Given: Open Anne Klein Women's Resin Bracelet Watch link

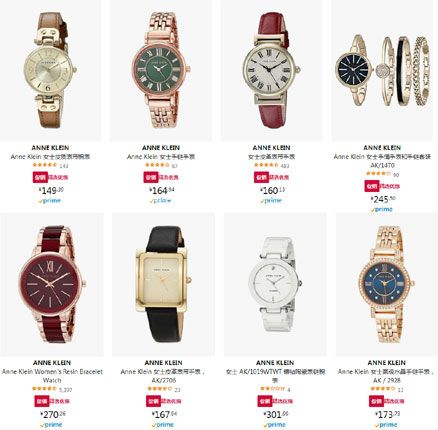Looking at the screenshot, I should click(52, 376).
